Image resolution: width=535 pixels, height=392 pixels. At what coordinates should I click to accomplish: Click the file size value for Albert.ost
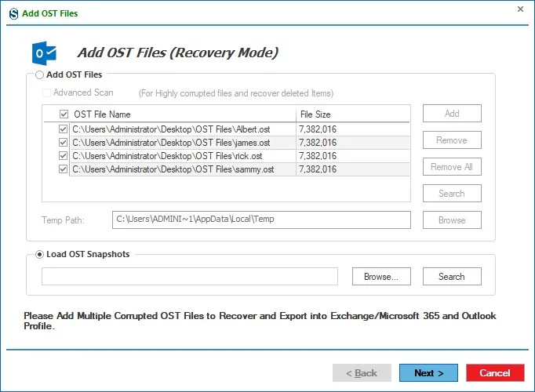click(318, 129)
